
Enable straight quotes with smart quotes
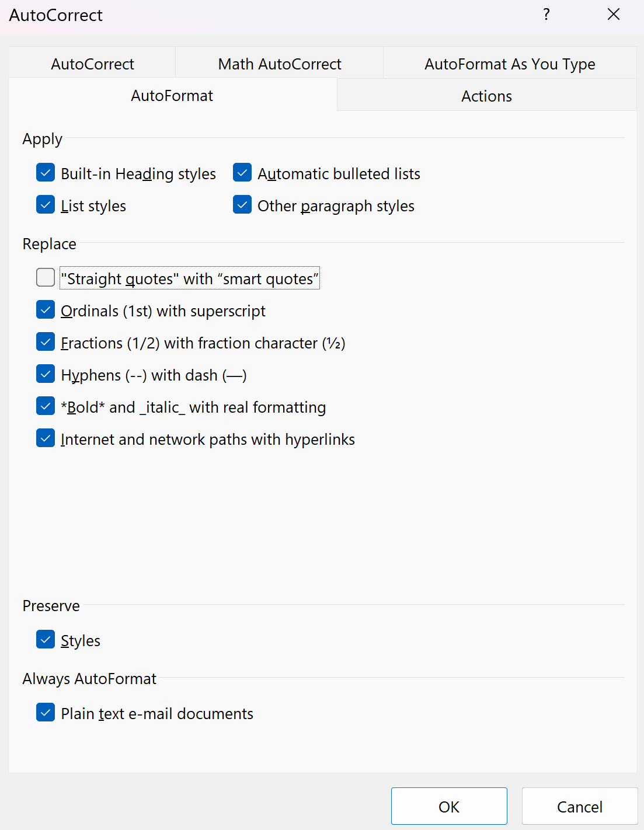[46, 278]
